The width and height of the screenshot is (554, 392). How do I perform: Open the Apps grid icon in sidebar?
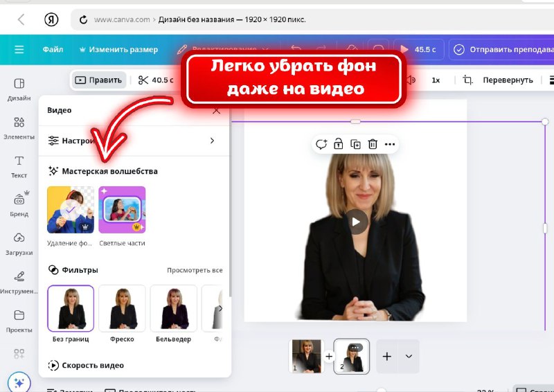pos(19,353)
